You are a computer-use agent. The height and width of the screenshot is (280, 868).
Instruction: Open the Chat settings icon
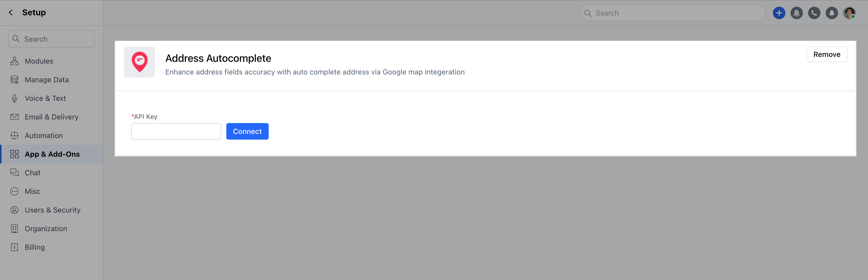click(14, 172)
